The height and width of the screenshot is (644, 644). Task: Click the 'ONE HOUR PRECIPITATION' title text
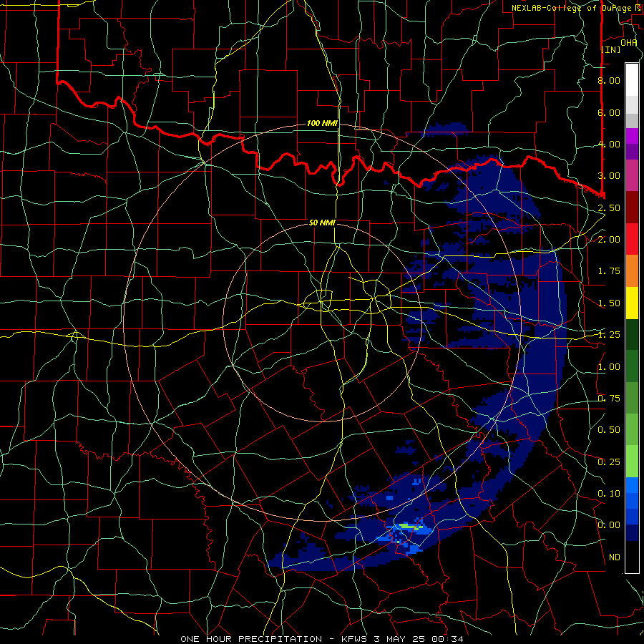251,639
